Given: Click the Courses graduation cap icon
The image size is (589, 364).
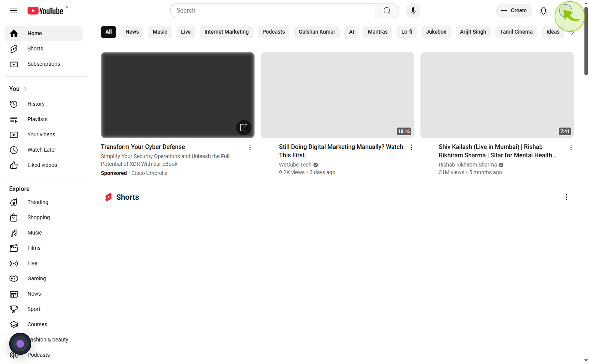Looking at the screenshot, I should (14, 325).
